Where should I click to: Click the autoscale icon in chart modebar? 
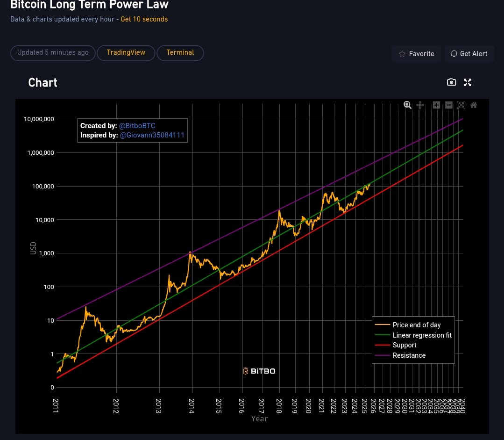point(461,105)
